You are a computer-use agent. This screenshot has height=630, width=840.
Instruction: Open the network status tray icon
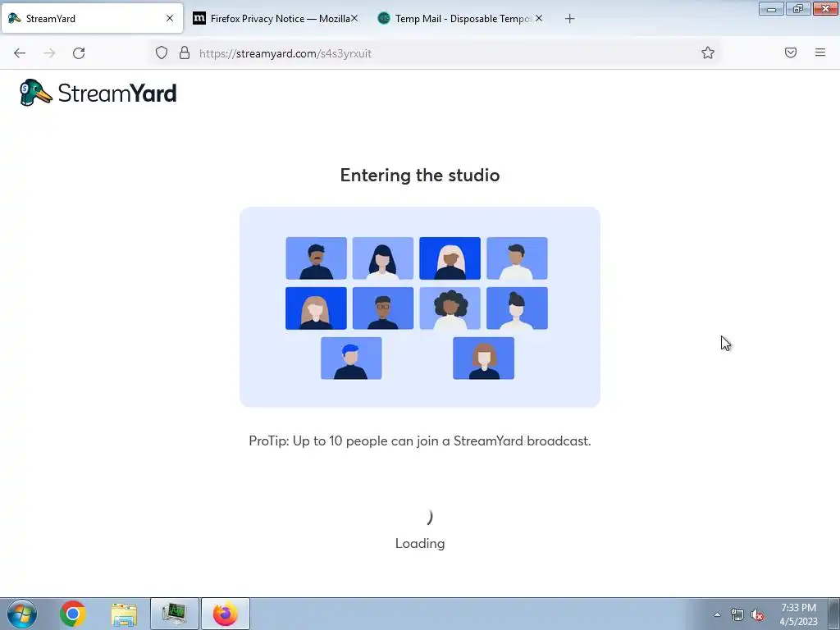point(737,614)
